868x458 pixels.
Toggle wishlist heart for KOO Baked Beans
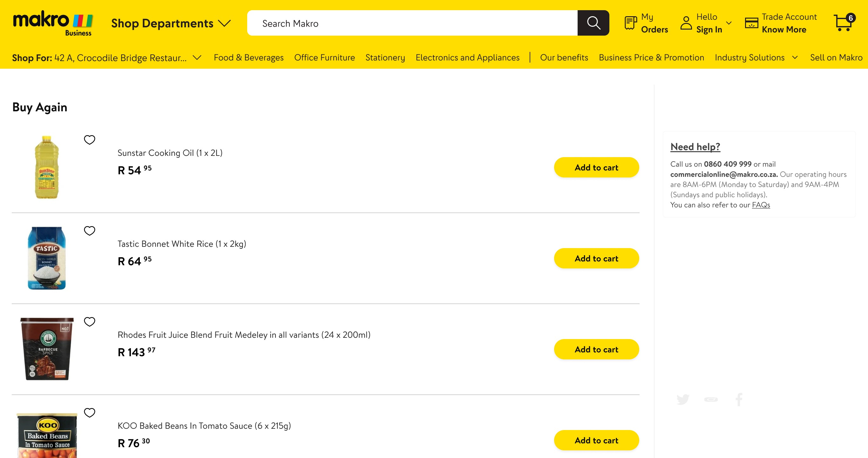90,413
